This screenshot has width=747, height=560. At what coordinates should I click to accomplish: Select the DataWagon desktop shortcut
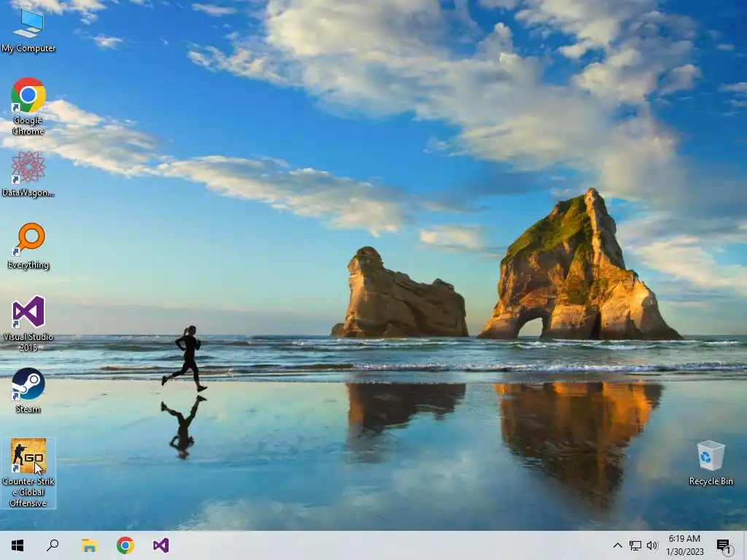[28, 174]
